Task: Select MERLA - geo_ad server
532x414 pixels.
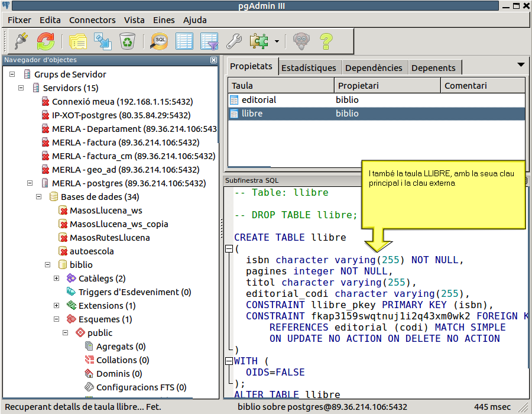Action: (x=125, y=169)
